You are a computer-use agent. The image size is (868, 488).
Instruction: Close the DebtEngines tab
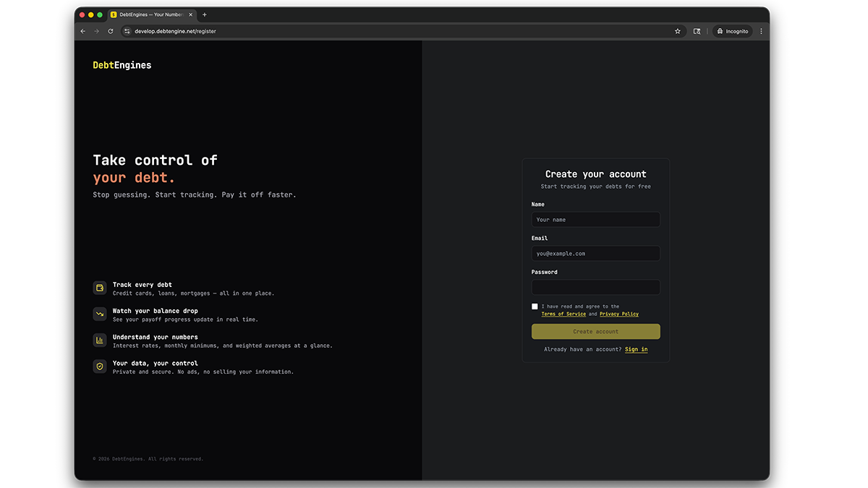[192, 14]
